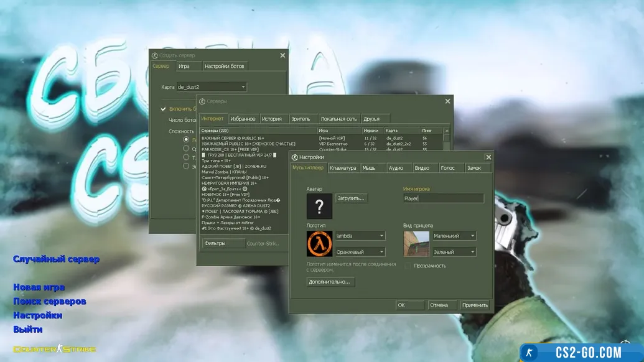Click the Имя игрока text field
The height and width of the screenshot is (362, 644).
click(x=443, y=198)
